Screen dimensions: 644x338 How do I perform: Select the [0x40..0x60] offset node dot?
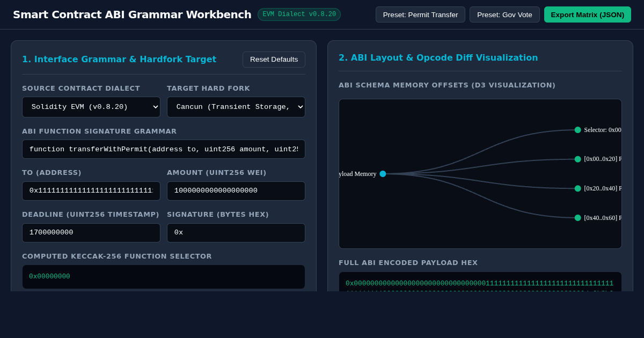pos(578,218)
